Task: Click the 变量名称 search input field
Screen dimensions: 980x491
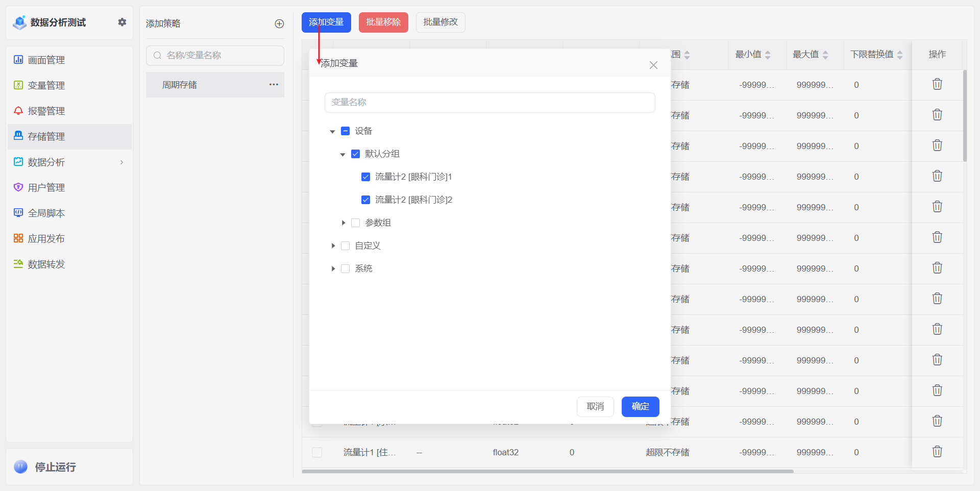Action: pos(489,102)
